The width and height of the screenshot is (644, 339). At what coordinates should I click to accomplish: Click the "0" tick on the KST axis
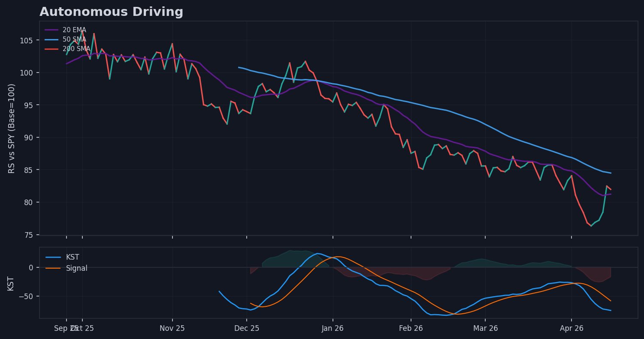pyautogui.click(x=31, y=267)
